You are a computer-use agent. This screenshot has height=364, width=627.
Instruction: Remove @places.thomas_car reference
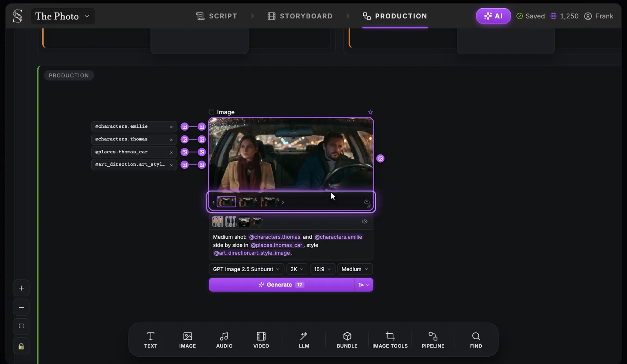coord(171,152)
